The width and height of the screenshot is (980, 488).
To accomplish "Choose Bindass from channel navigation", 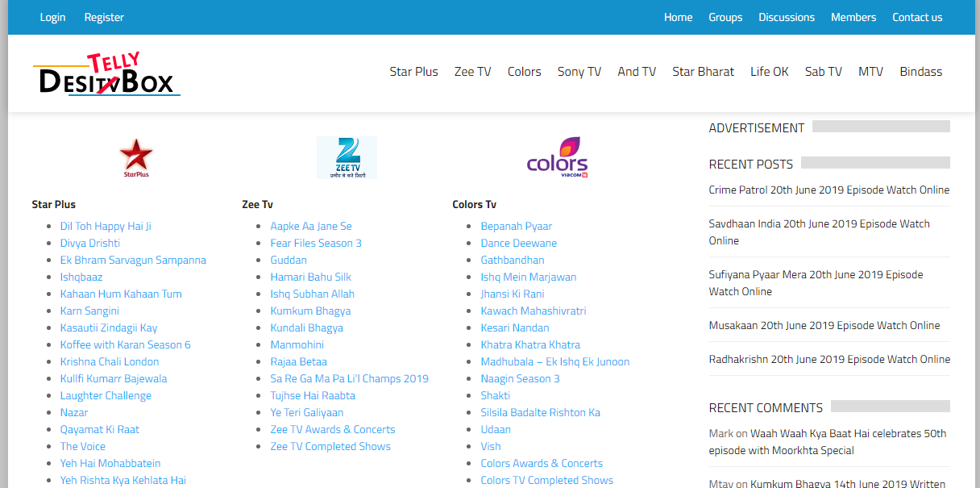I will (x=920, y=72).
